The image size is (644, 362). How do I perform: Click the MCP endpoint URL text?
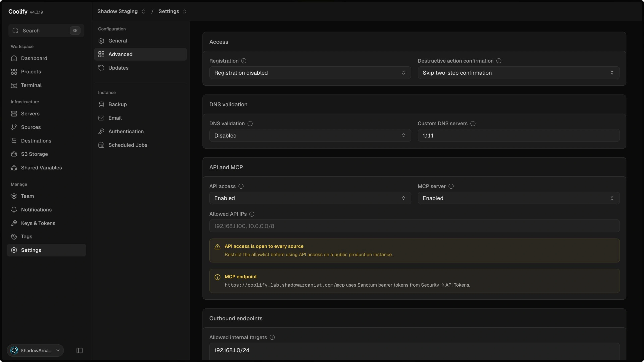tap(284, 285)
